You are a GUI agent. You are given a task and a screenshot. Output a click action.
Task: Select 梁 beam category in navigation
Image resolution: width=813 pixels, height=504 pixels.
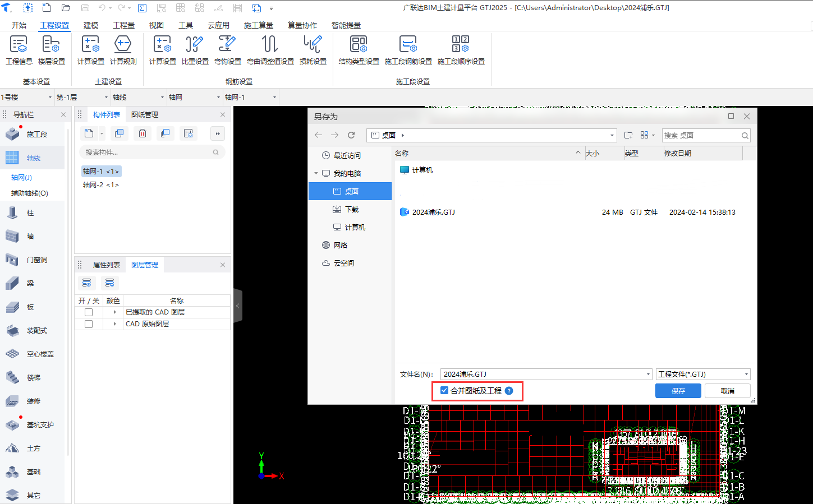[x=33, y=284]
